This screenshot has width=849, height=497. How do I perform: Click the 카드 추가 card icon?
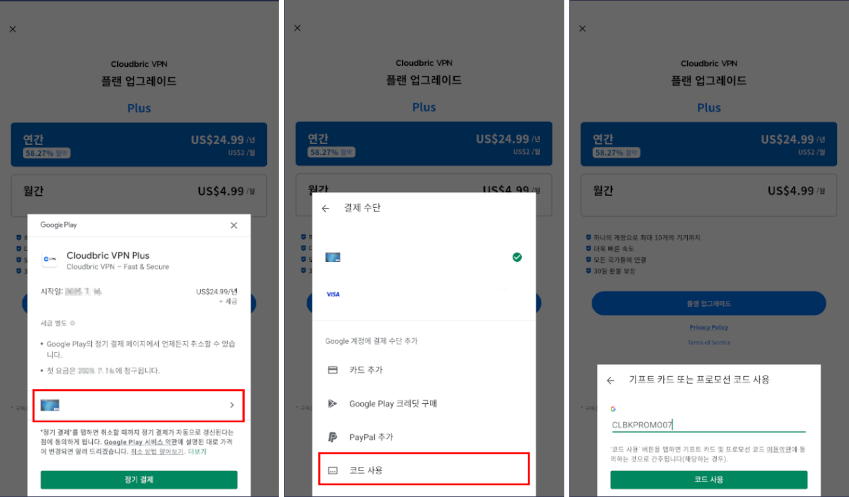tap(333, 370)
